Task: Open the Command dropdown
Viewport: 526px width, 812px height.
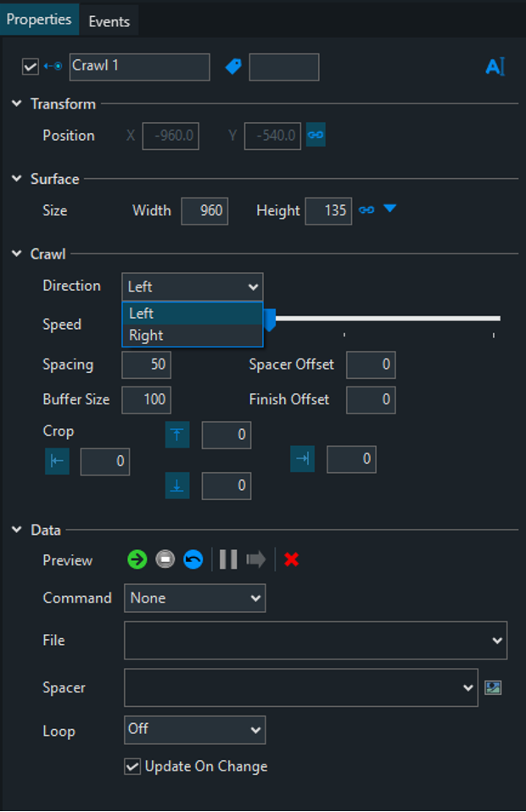Action: [195, 598]
